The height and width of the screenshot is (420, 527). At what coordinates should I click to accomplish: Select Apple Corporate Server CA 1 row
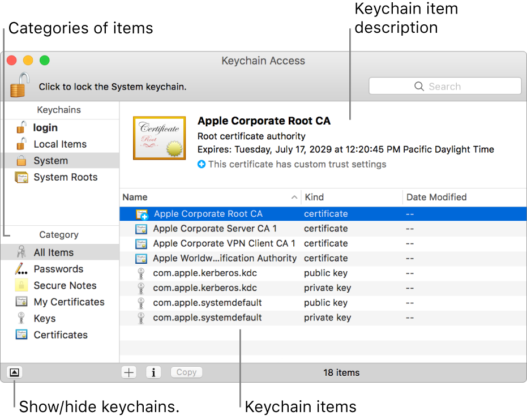click(x=323, y=229)
